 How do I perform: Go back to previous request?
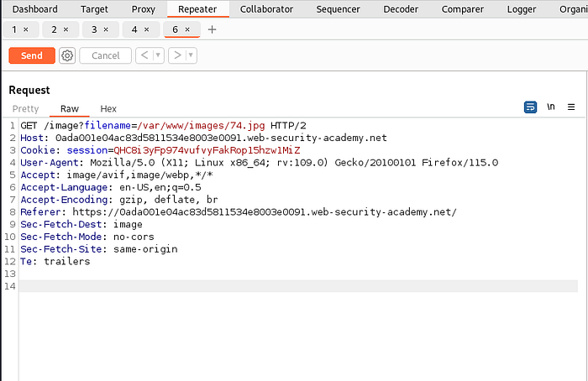coord(144,55)
